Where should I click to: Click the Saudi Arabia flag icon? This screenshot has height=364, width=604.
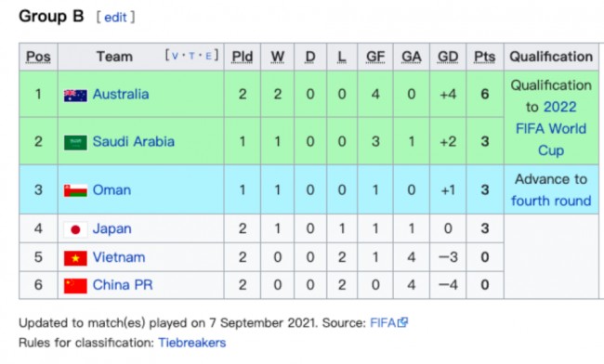coord(75,142)
